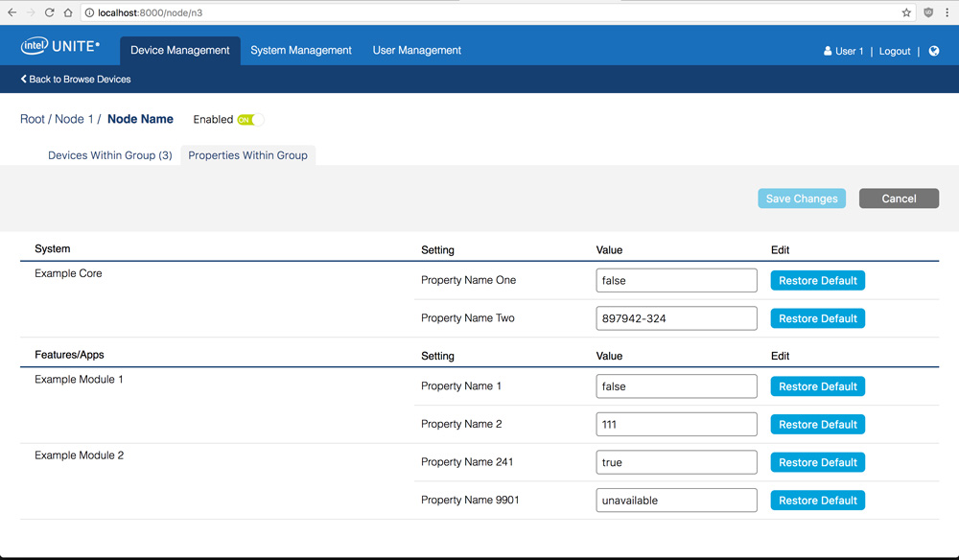The width and height of the screenshot is (959, 560).
Task: Switch to Devices Within Group (3) tab
Action: coord(110,155)
